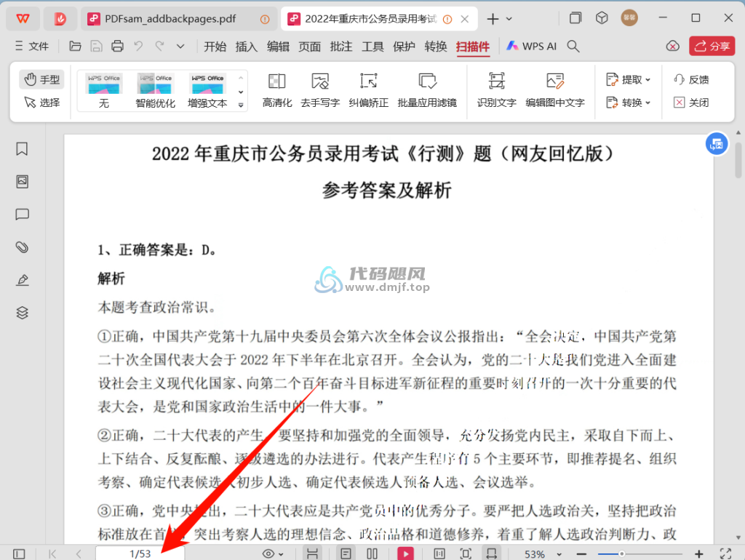The width and height of the screenshot is (745, 560).
Task: Click the blue floating translate button
Action: coord(717,144)
